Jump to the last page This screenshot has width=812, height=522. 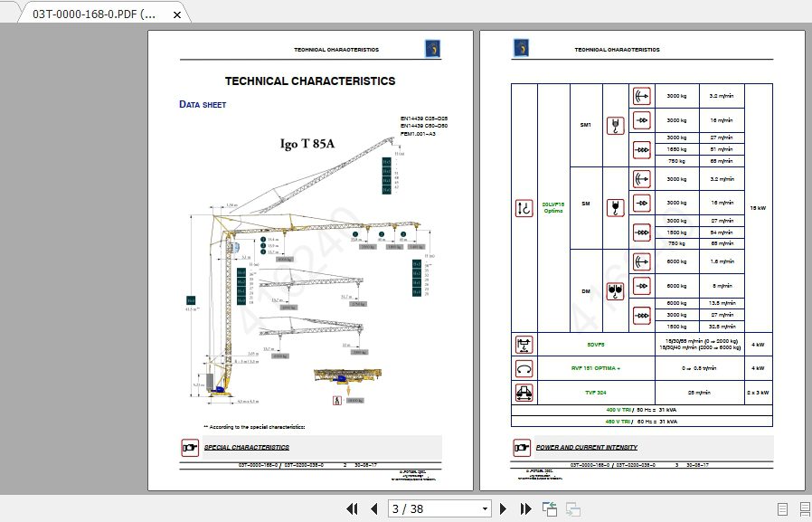525,508
